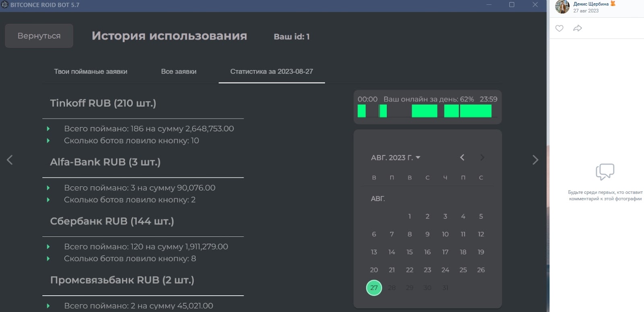Click the 27 авг 2023 post date
This screenshot has width=644, height=312.
[x=586, y=11]
